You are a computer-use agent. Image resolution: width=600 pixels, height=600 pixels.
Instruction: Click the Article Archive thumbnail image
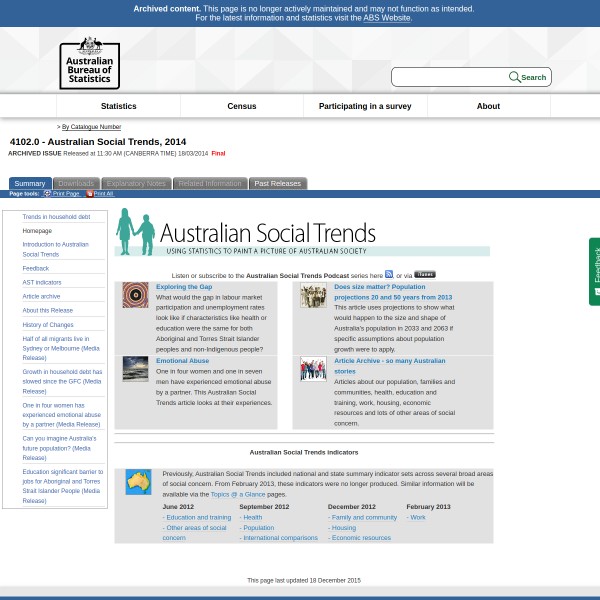coord(313,368)
